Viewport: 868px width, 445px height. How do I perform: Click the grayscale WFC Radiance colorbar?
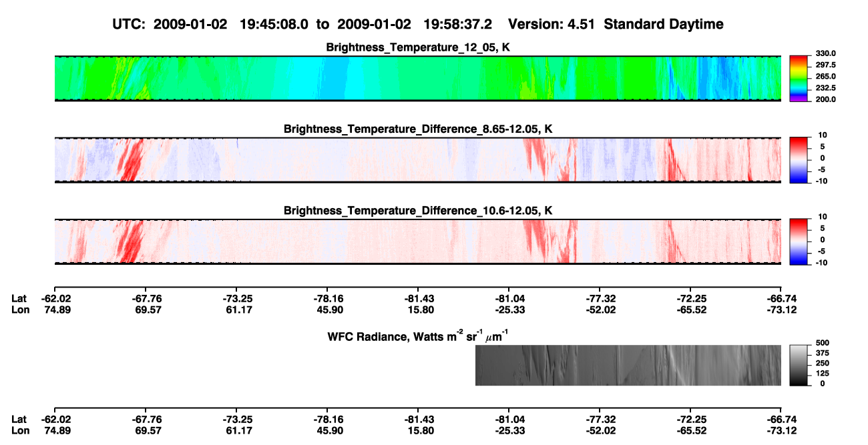tap(799, 365)
